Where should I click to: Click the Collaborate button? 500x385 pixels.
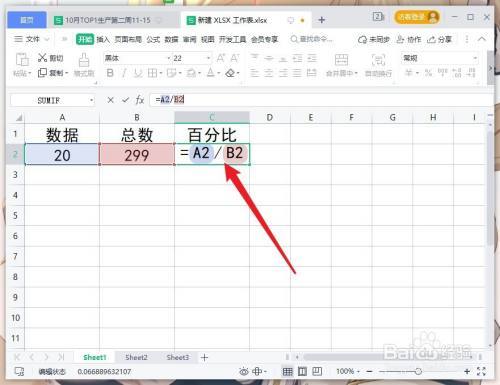coord(409,39)
